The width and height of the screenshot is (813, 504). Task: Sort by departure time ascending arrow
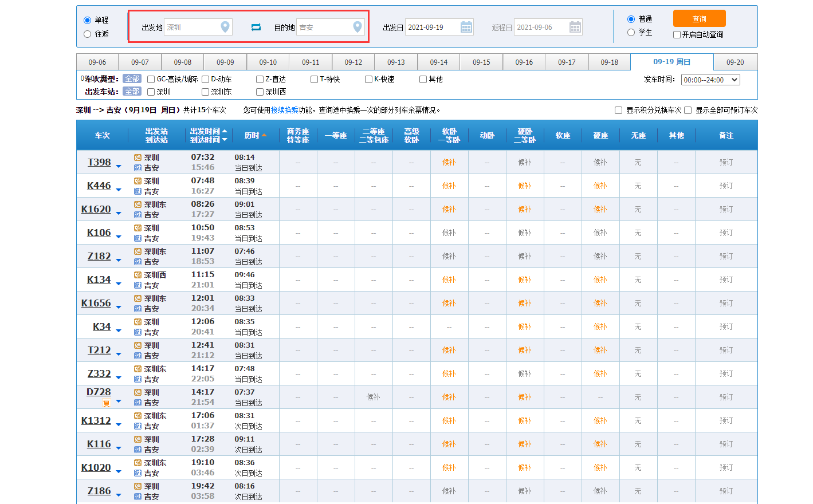[x=225, y=131]
